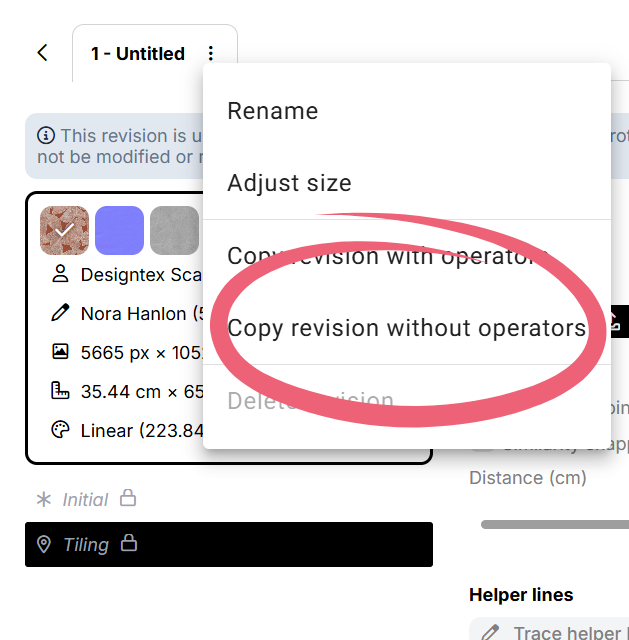This screenshot has height=640, width=629.
Task: Click the ruler icon beside 35.44 cm
Action: coord(60,391)
